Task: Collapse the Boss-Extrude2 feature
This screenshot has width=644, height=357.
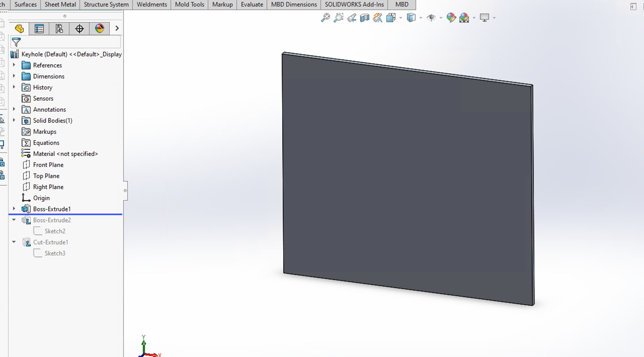Action: pyautogui.click(x=14, y=220)
